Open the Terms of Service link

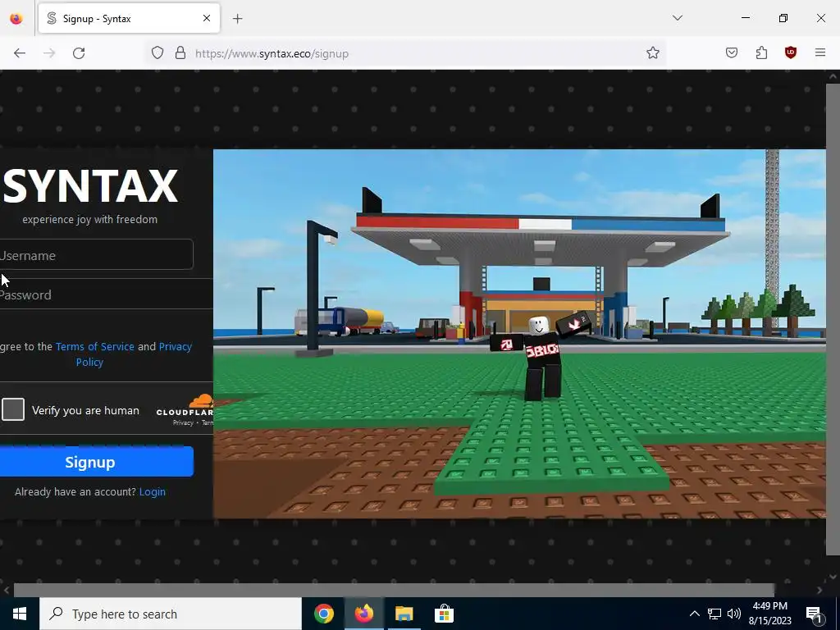click(x=95, y=347)
